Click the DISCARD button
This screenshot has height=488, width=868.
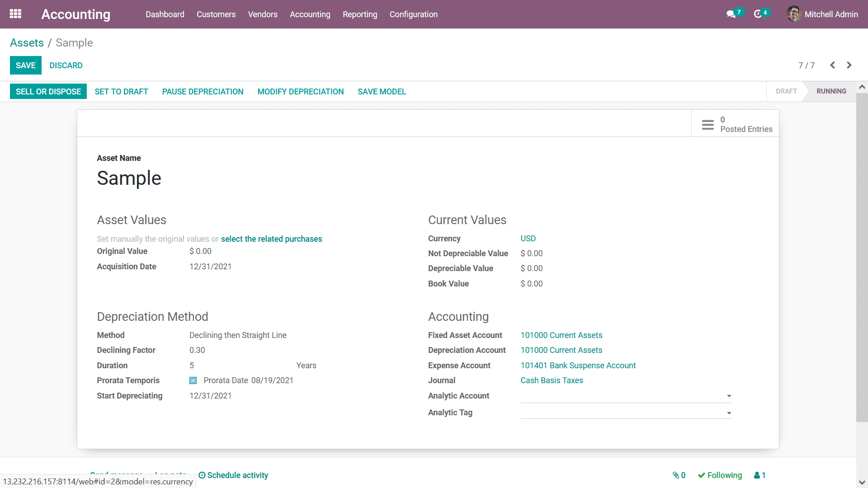click(66, 65)
